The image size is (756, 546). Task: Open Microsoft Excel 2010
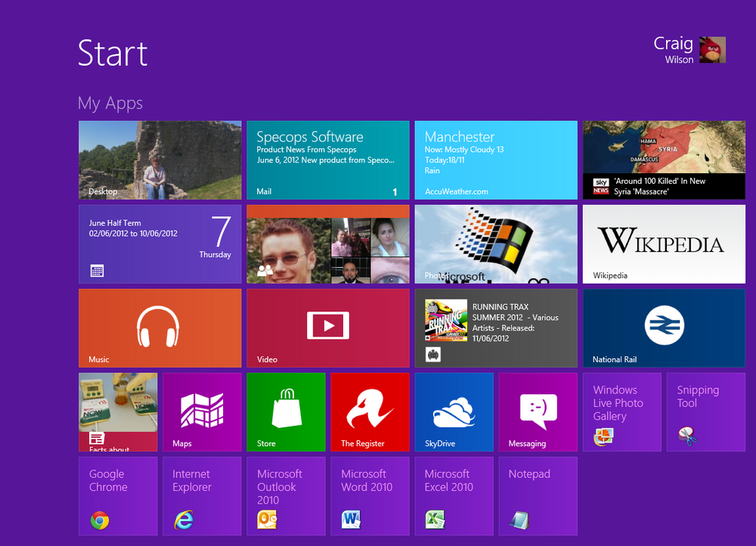click(454, 496)
